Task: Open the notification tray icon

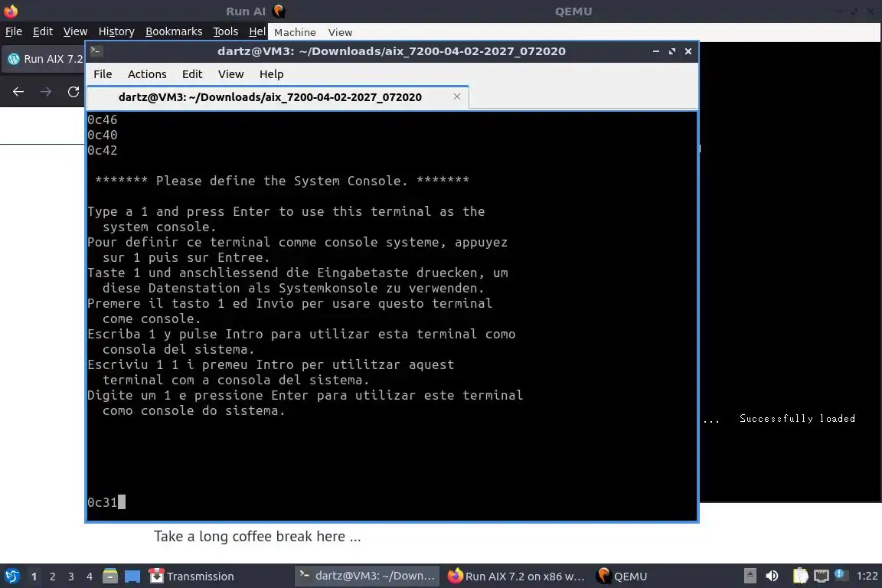Action: coord(841,574)
